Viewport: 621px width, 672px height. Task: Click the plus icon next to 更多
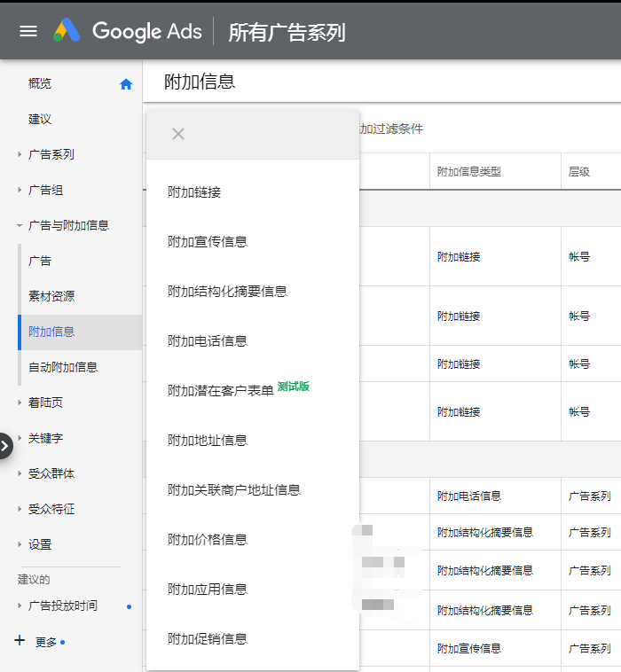point(20,640)
